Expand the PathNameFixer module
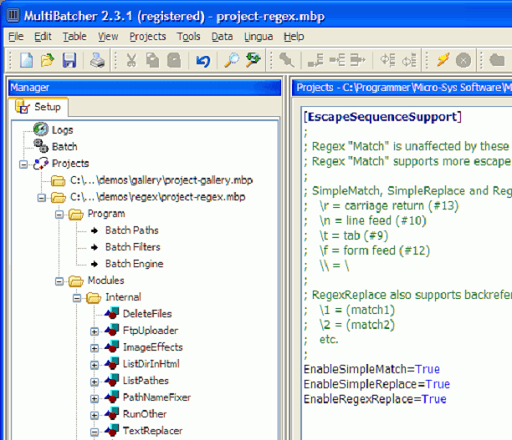The image size is (512, 440). [x=94, y=398]
